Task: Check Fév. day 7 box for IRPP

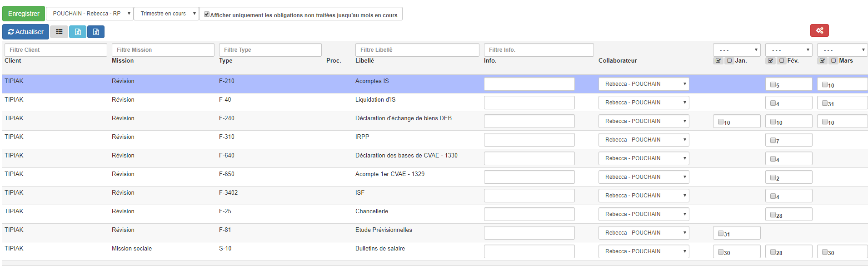Action: (773, 140)
